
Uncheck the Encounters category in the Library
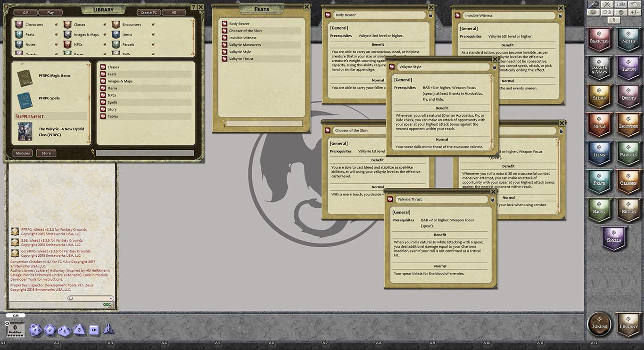(x=152, y=24)
